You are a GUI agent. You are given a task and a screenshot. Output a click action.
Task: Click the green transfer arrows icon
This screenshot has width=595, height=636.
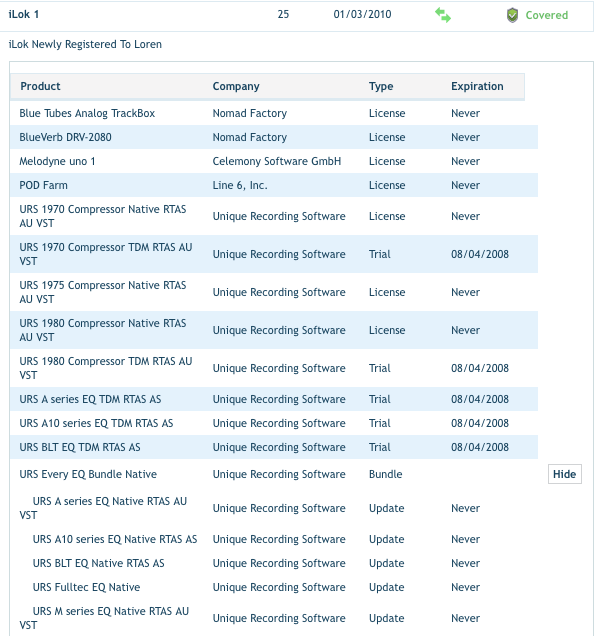pyautogui.click(x=442, y=15)
